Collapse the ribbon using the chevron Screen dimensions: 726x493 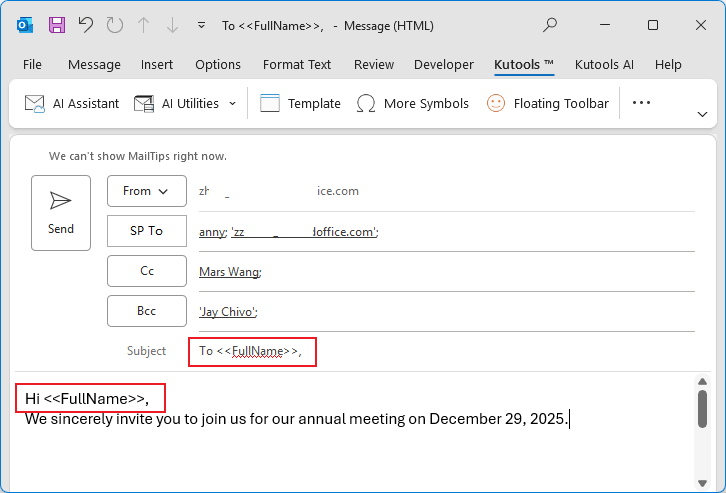pos(701,114)
